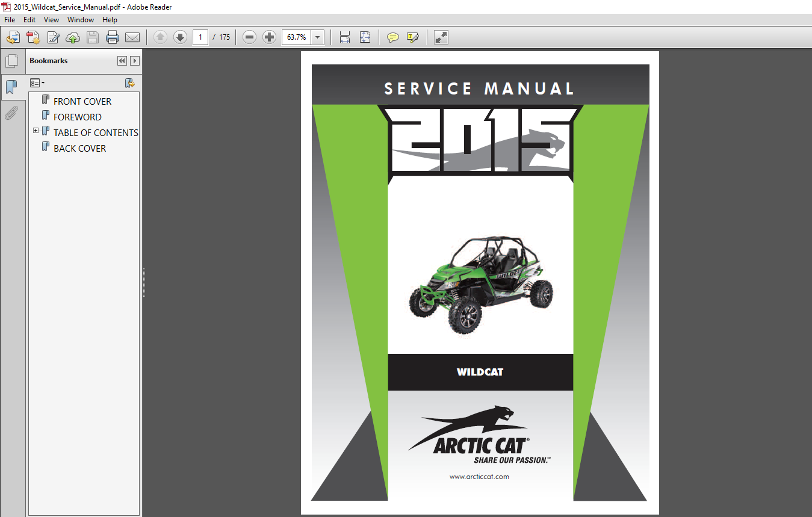Zoom out using the minus button
The image size is (812, 517).
[x=250, y=37]
